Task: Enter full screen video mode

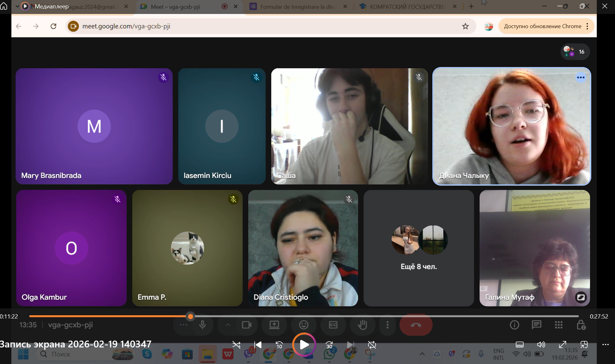Action: [562, 344]
